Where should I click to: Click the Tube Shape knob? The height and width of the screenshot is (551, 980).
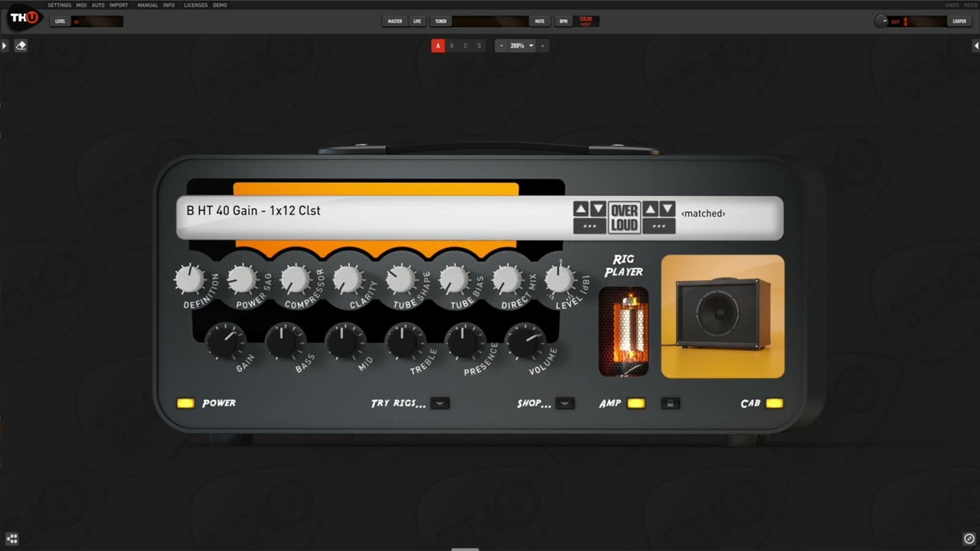(400, 280)
